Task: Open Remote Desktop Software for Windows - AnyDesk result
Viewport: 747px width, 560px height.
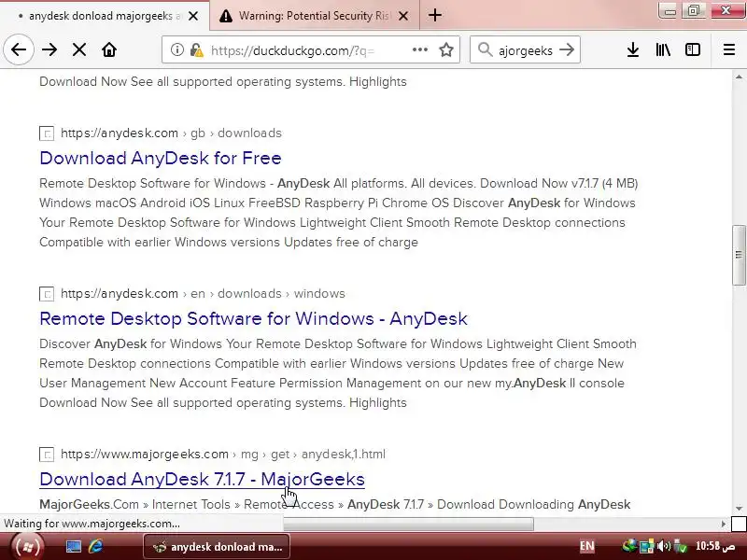Action: [x=253, y=318]
